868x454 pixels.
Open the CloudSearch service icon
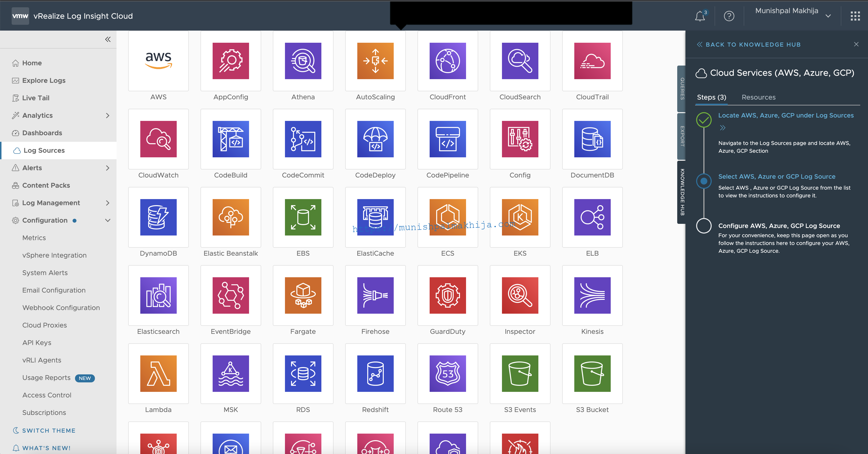point(520,61)
